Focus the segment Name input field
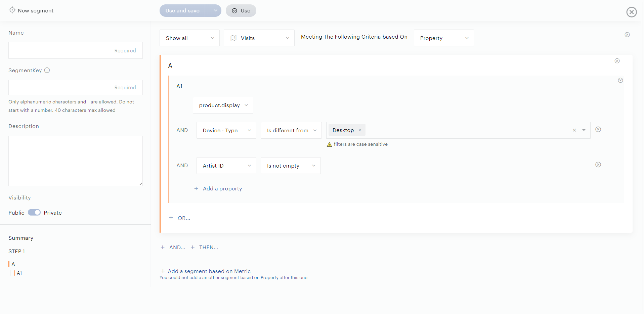Viewport: 644px width, 314px height. click(75, 50)
